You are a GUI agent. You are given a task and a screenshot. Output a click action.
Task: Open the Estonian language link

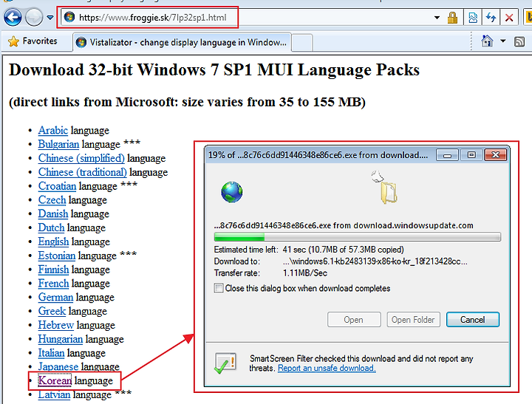coord(57,256)
